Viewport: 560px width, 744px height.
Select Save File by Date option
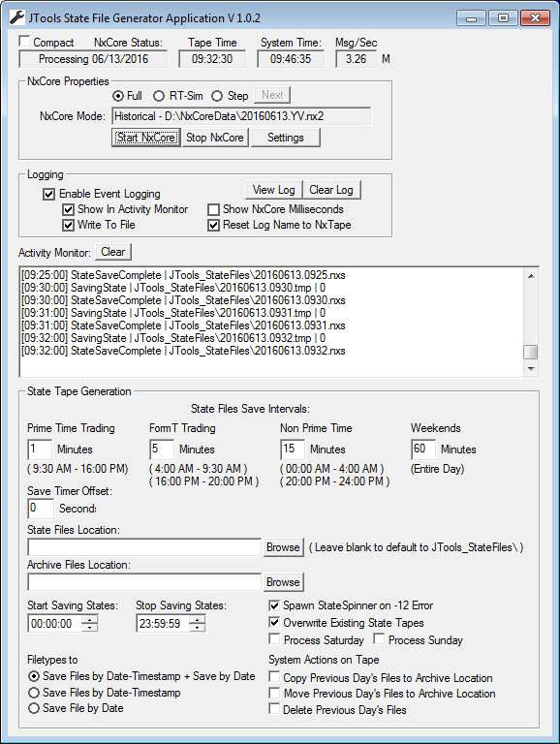[x=34, y=708]
